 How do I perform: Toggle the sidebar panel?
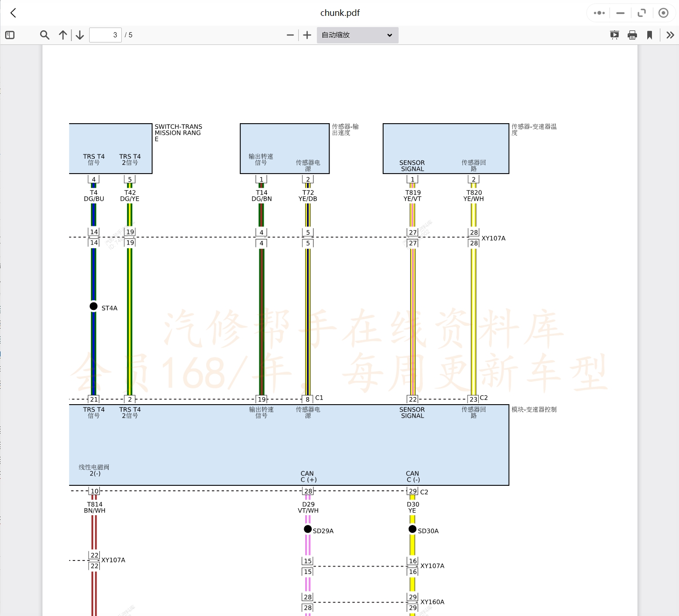(10, 35)
